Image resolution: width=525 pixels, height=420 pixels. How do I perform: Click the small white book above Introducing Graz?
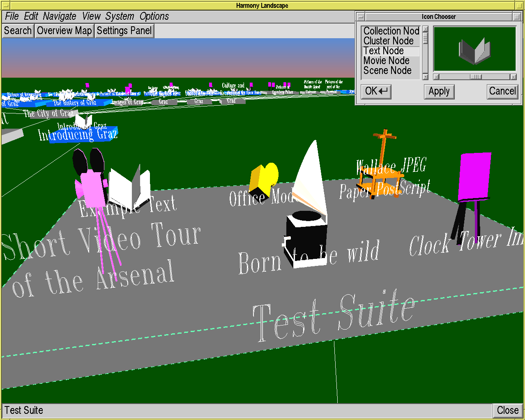83,120
